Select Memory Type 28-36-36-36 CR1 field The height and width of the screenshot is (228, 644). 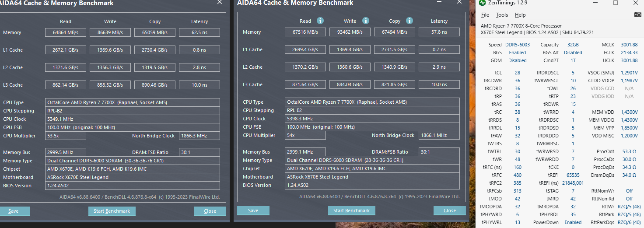372,160
